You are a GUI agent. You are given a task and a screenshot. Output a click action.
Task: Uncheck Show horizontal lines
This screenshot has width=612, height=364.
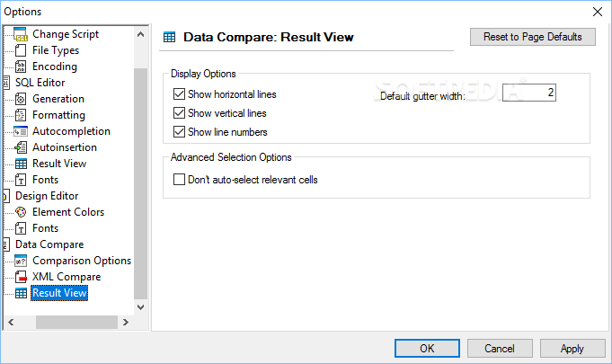coord(179,94)
